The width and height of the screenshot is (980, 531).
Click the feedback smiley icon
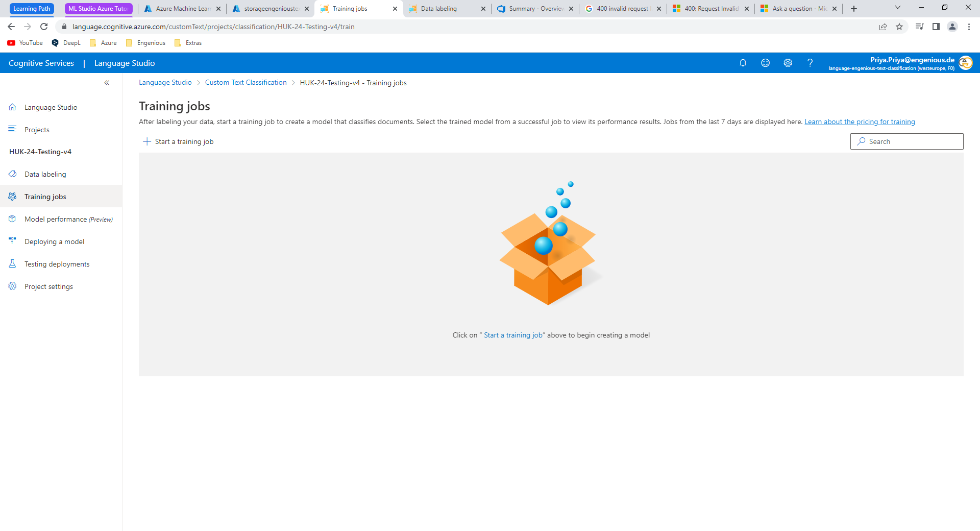pyautogui.click(x=765, y=63)
